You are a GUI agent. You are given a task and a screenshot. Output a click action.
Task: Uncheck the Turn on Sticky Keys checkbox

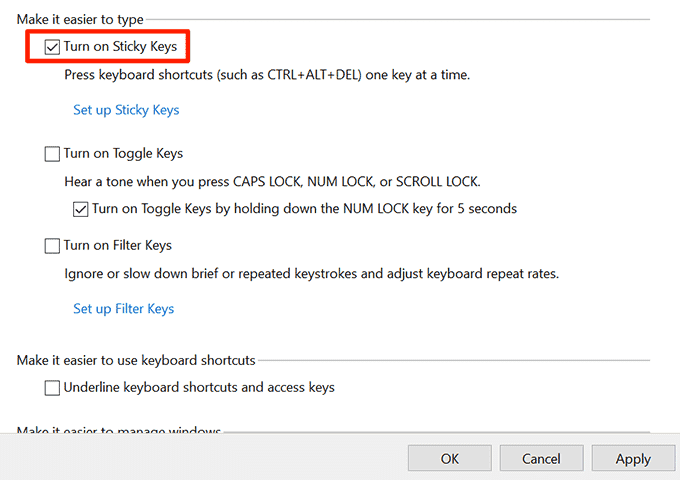point(52,46)
